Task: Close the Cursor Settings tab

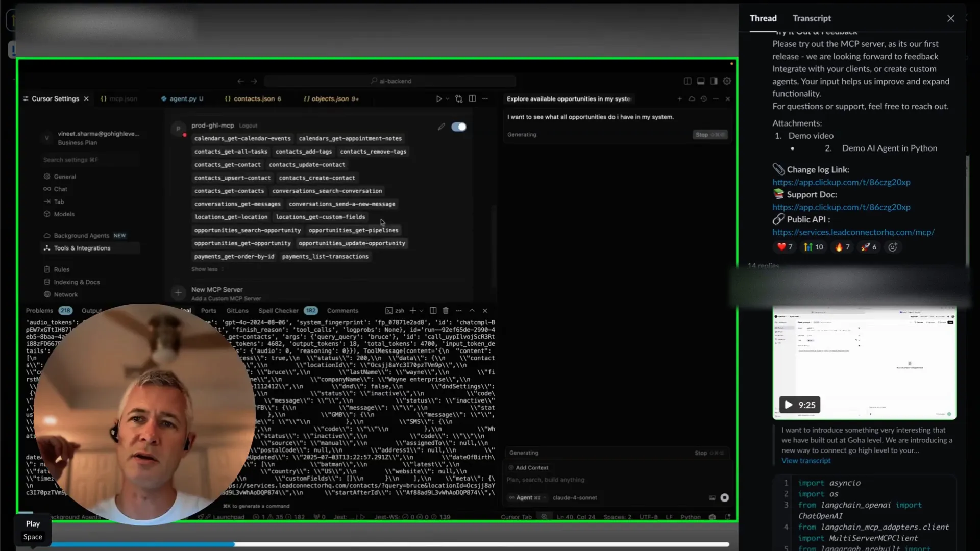Action: [86, 99]
